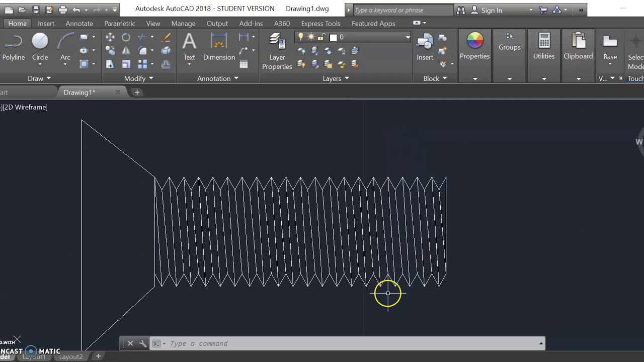This screenshot has width=644, height=362.
Task: Plot the drawing using the printer icon
Action: [63, 10]
